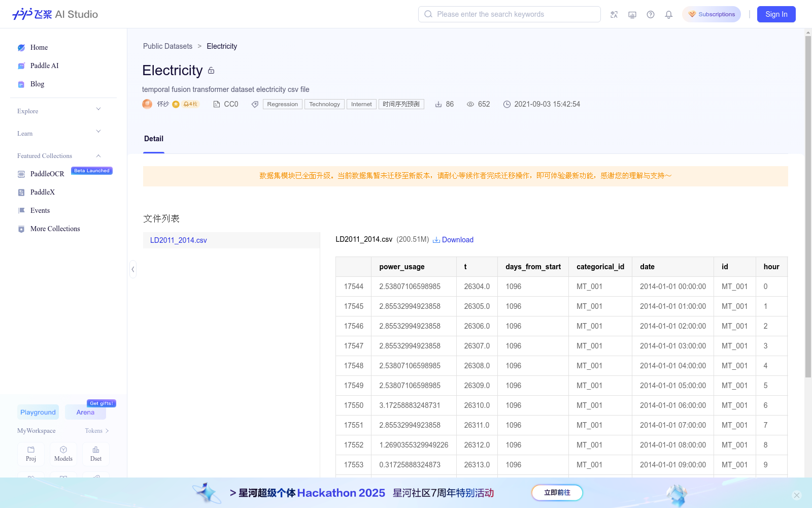Click the view count eye icon (652)
This screenshot has width=812, height=508.
470,104
